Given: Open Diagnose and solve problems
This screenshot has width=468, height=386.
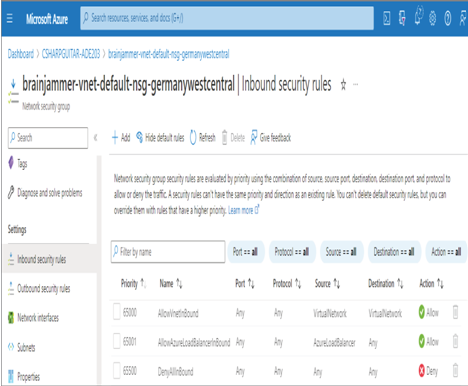Looking at the screenshot, I should tap(45, 193).
